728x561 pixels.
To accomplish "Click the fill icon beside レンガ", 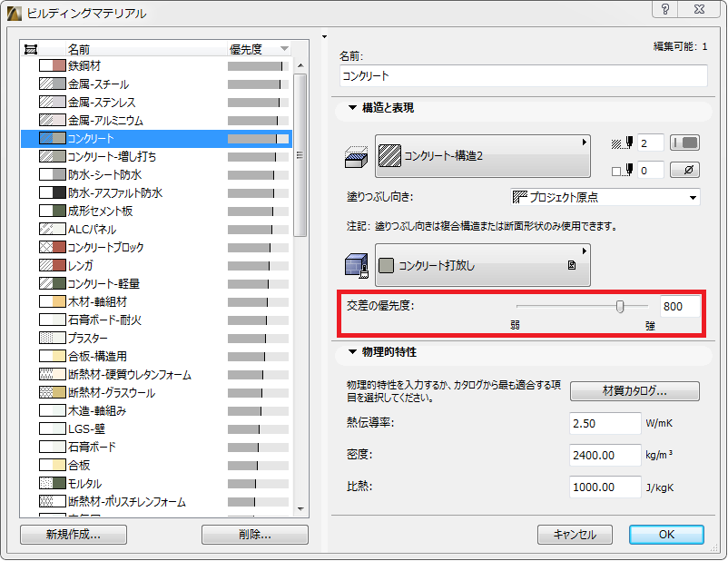I will pyautogui.click(x=52, y=265).
